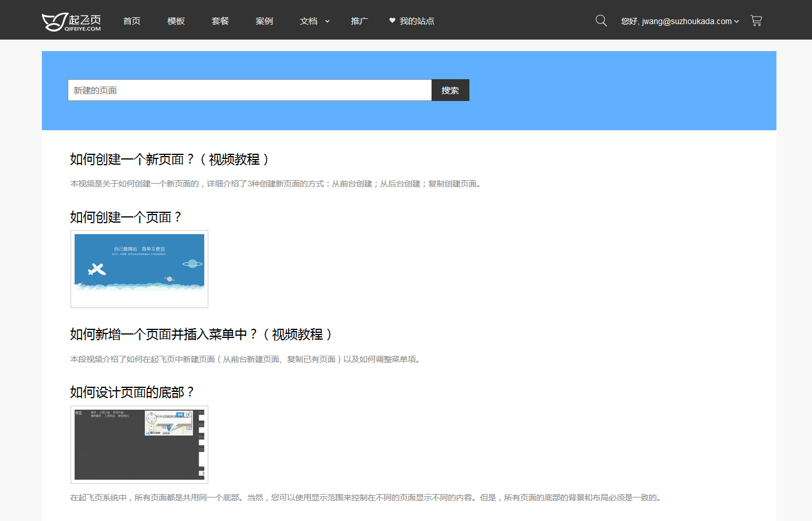812x521 pixels.
Task: Open article 如何创建一个页面？
Action: [126, 217]
